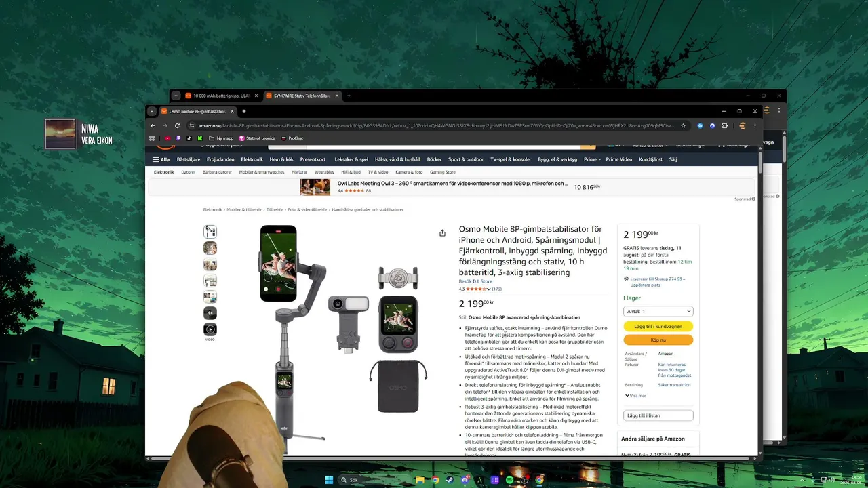Open the Windows Start menu

click(x=329, y=480)
